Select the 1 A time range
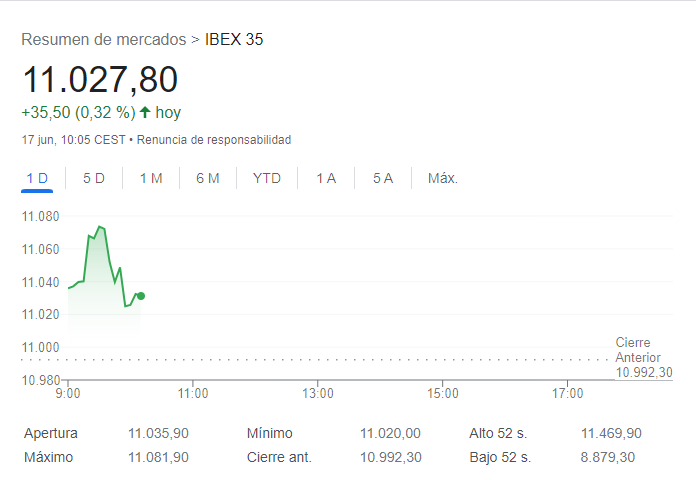The image size is (696, 480). pos(326,178)
